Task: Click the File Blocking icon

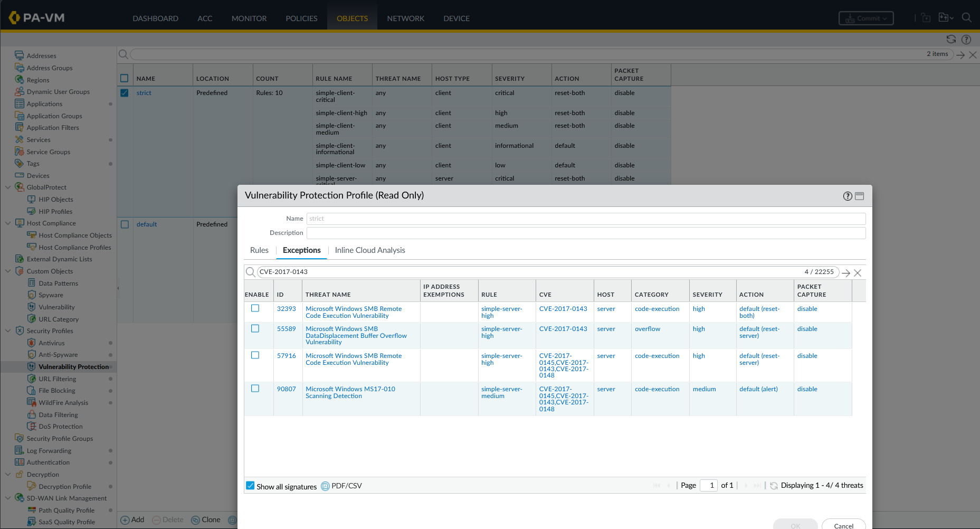Action: (x=32, y=391)
